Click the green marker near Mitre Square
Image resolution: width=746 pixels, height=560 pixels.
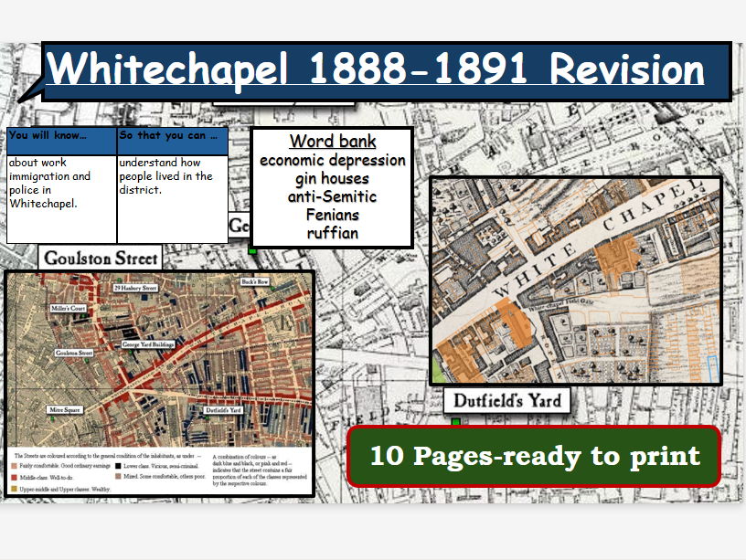click(50, 417)
